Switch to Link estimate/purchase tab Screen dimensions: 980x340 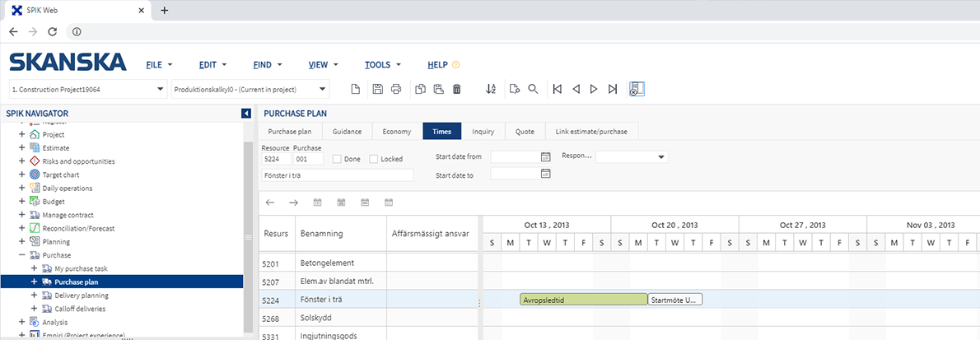pos(591,131)
